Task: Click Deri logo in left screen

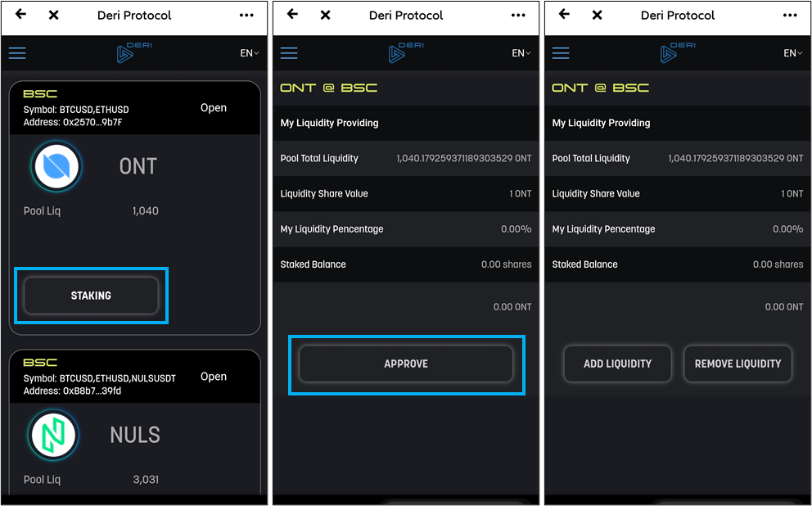Action: [x=134, y=53]
